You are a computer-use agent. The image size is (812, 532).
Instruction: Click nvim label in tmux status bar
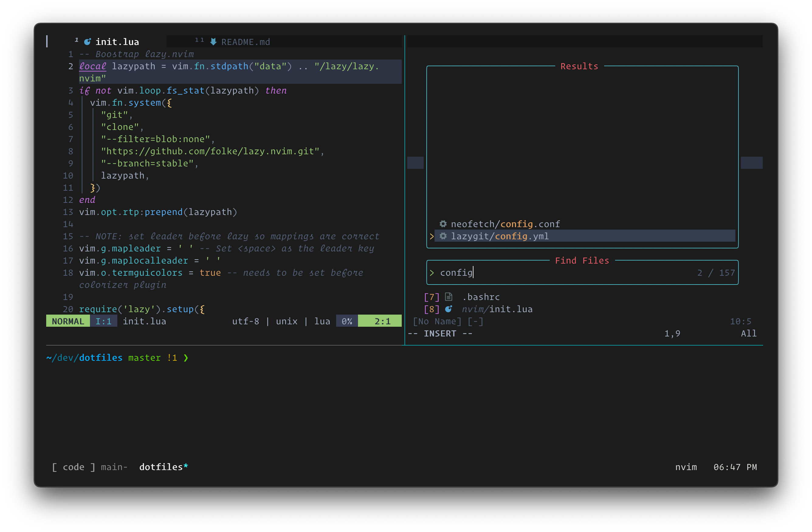[x=686, y=467]
